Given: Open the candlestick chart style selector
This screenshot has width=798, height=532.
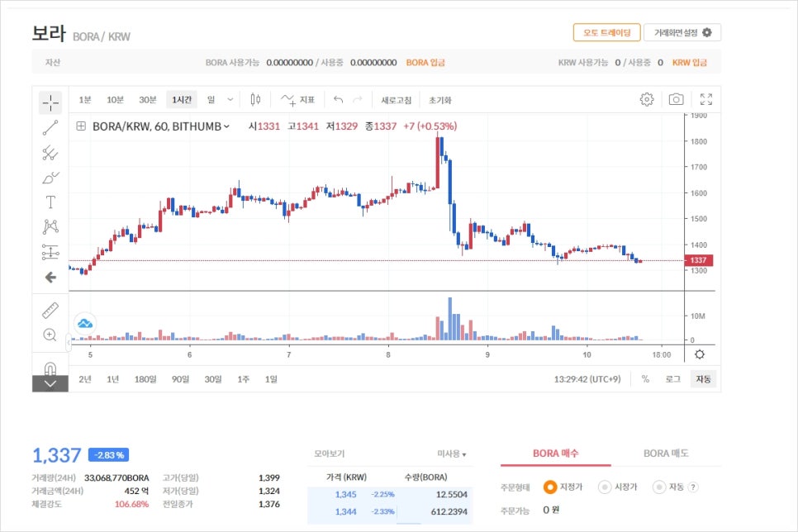Looking at the screenshot, I should tap(255, 100).
